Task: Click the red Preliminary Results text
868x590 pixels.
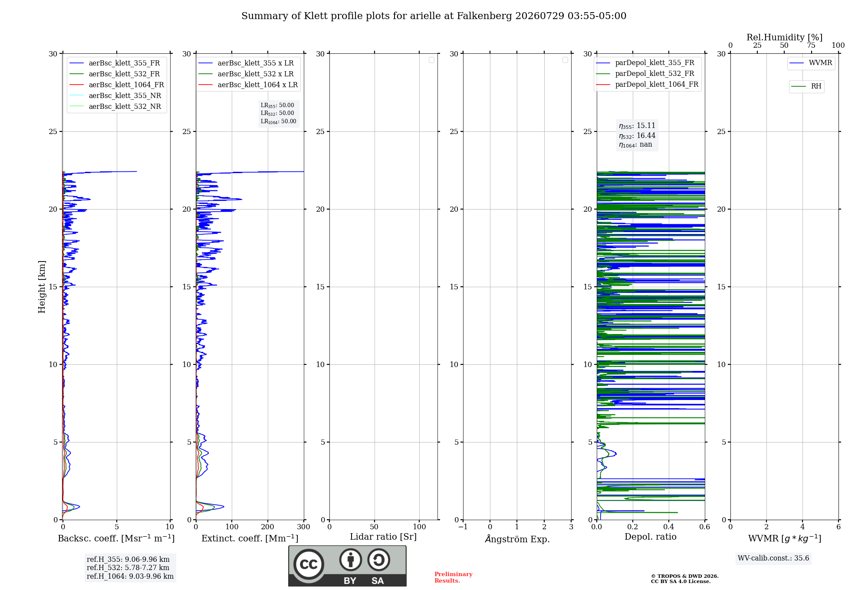Action: click(x=454, y=577)
